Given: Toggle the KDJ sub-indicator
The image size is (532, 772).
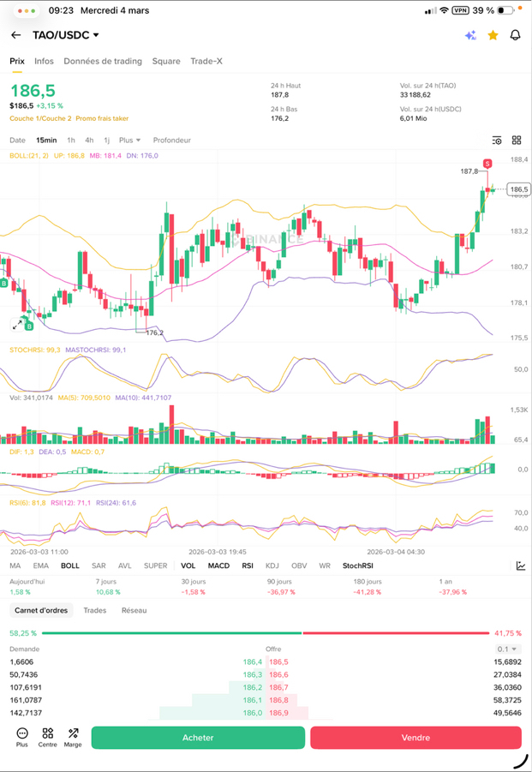Looking at the screenshot, I should 272,566.
